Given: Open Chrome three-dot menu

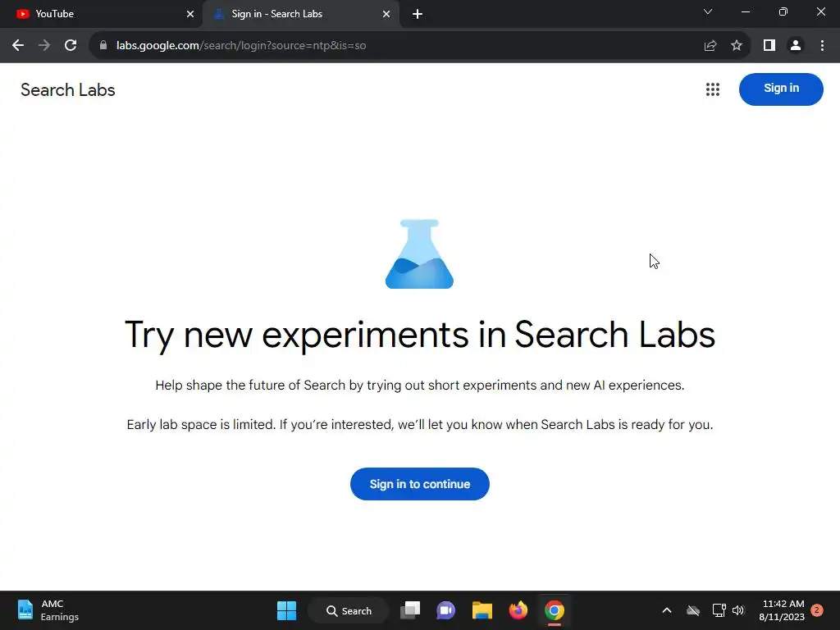Looking at the screenshot, I should coord(822,46).
